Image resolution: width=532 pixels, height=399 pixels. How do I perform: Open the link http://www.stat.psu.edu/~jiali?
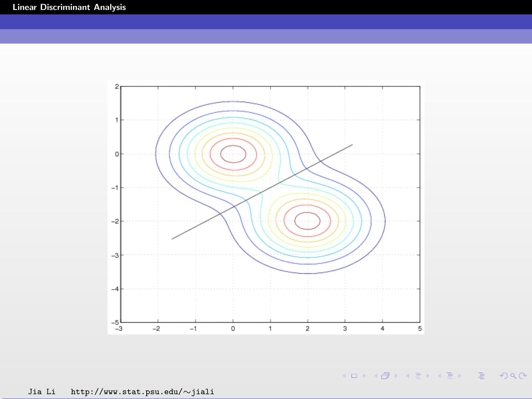point(142,392)
